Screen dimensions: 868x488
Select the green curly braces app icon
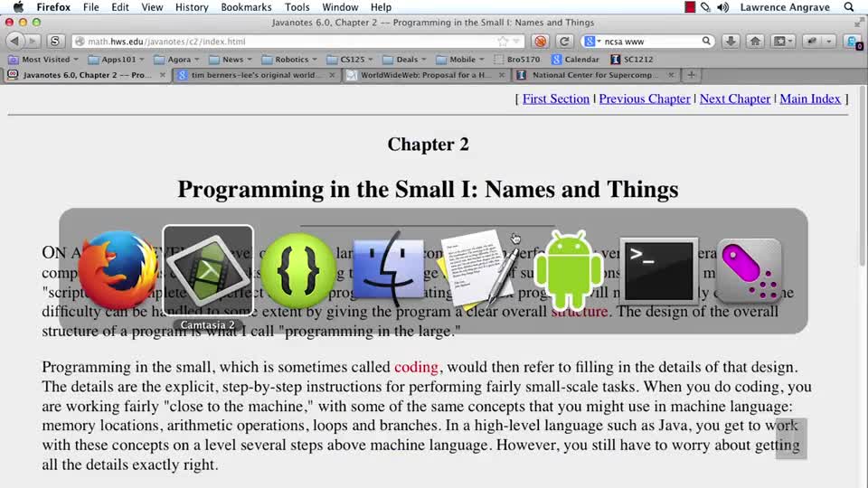point(298,270)
